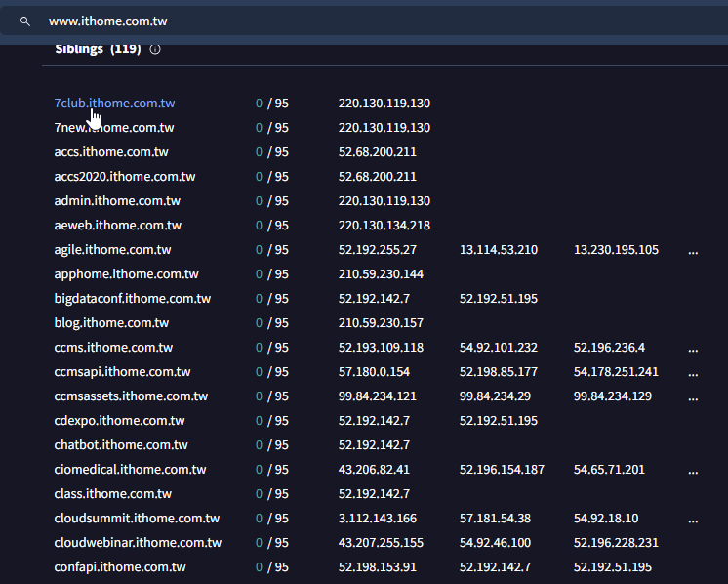Image resolution: width=728 pixels, height=584 pixels.
Task: Click IP 99.84.234.121 in ccmsassets row
Action: coord(377,396)
